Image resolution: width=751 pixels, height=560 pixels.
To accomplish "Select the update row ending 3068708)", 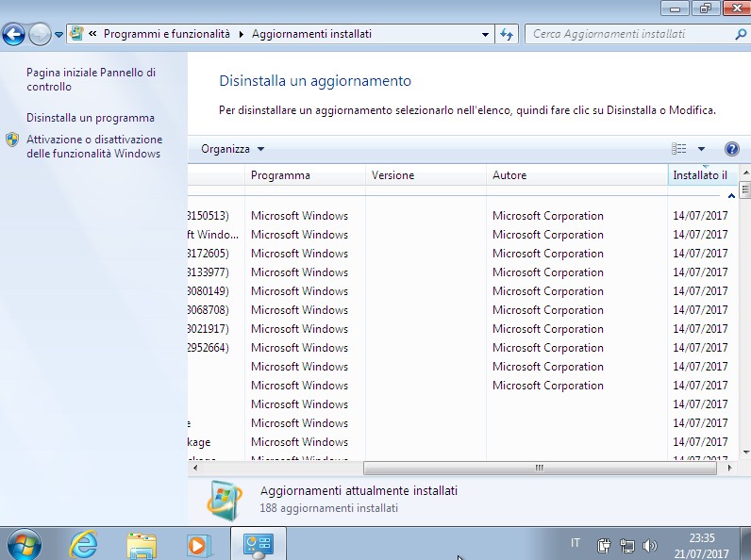I will pyautogui.click(x=462, y=310).
